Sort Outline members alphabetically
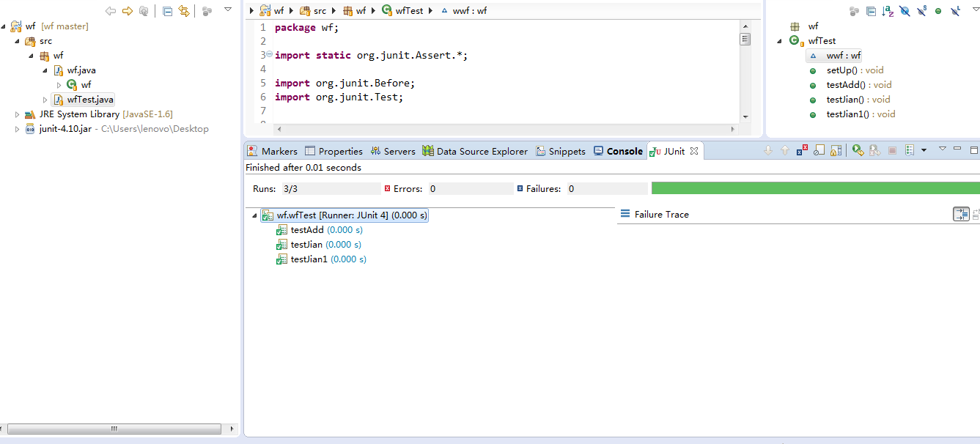Image resolution: width=980 pixels, height=444 pixels. [x=888, y=11]
